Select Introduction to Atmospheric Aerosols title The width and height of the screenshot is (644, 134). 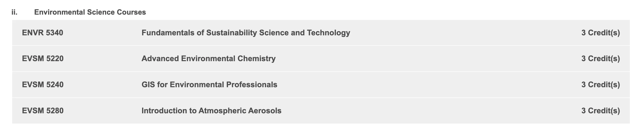click(x=211, y=111)
